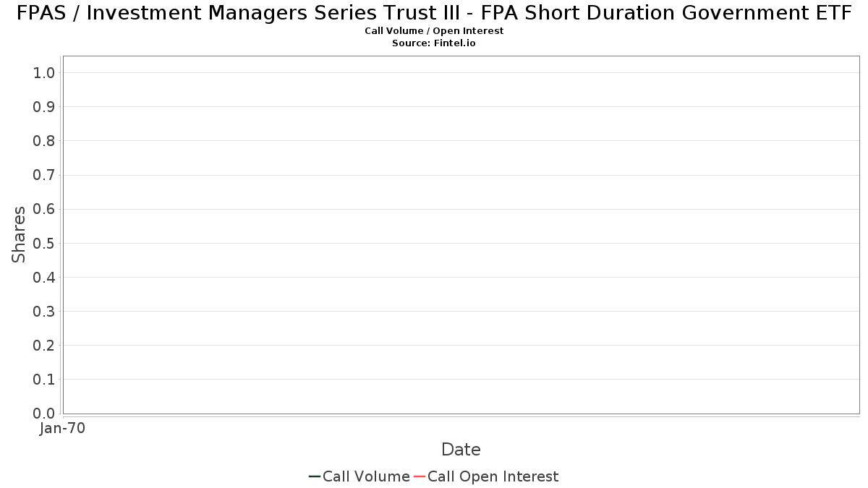Image resolution: width=868 pixels, height=488 pixels.
Task: Click the dark green Call Volume line swatch
Action: pos(315,476)
